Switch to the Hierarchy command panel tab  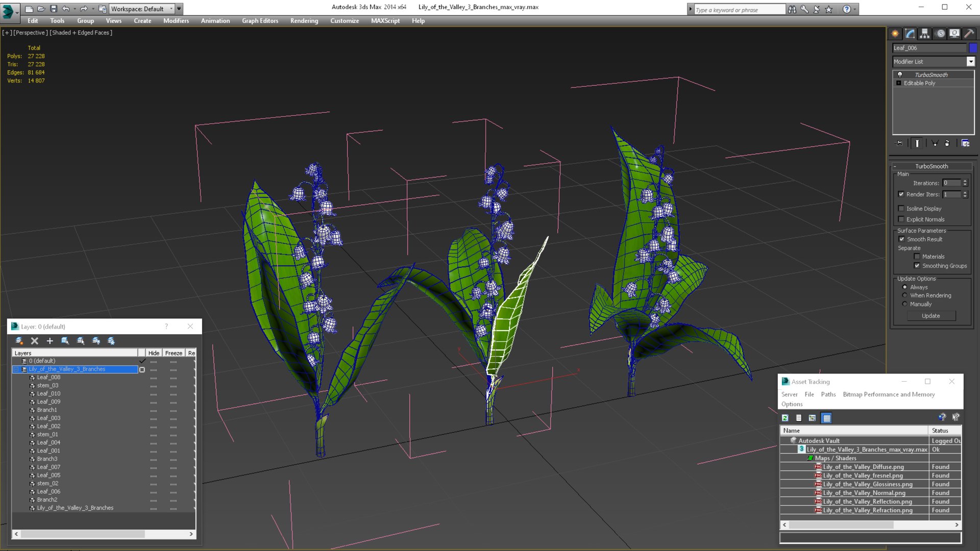[925, 34]
